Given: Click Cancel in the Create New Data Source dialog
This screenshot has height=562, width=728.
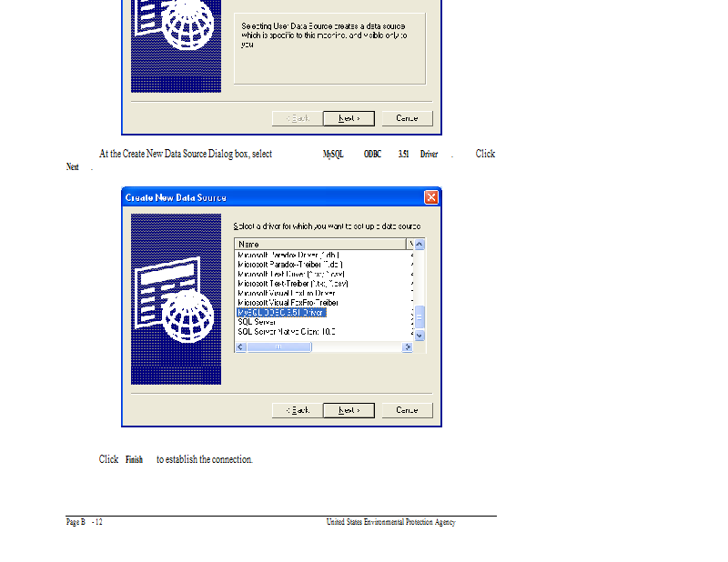Looking at the screenshot, I should point(407,410).
